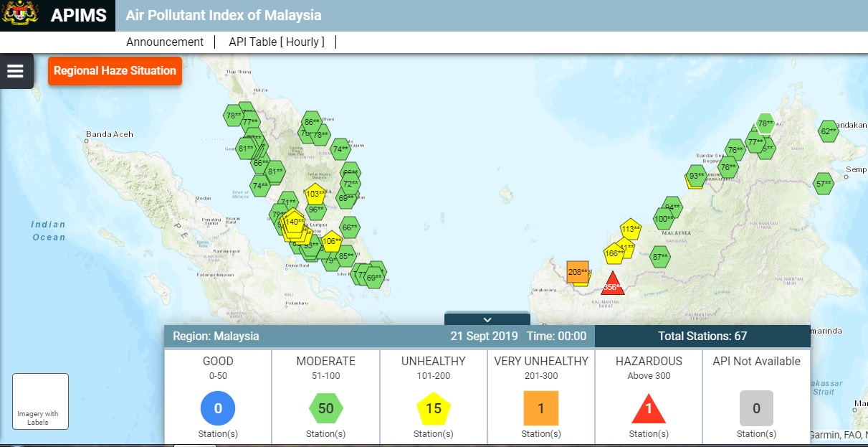Click the gray API Not Available square
868x447 pixels.
click(756, 408)
